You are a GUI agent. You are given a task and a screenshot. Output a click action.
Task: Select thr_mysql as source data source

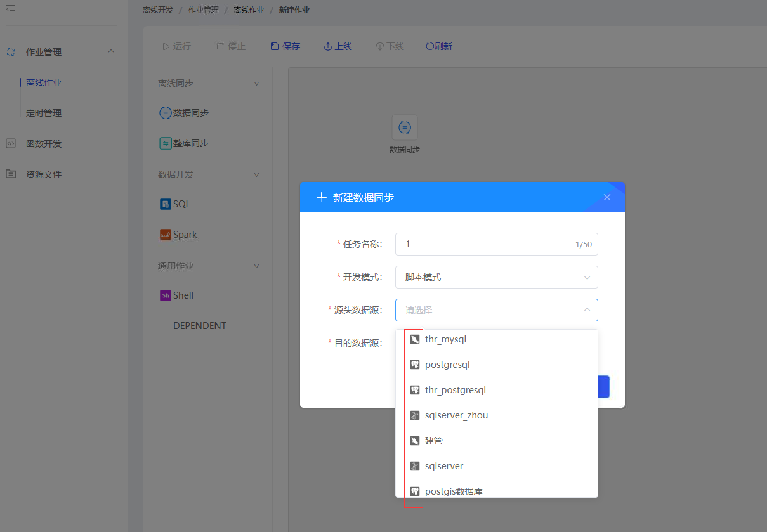[447, 339]
